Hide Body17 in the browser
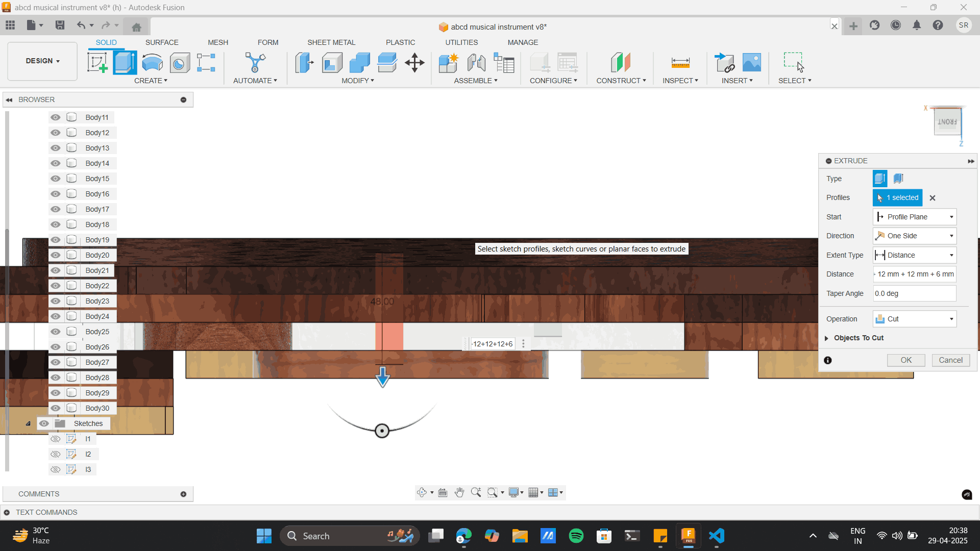Image resolution: width=980 pixels, height=551 pixels. (x=55, y=209)
